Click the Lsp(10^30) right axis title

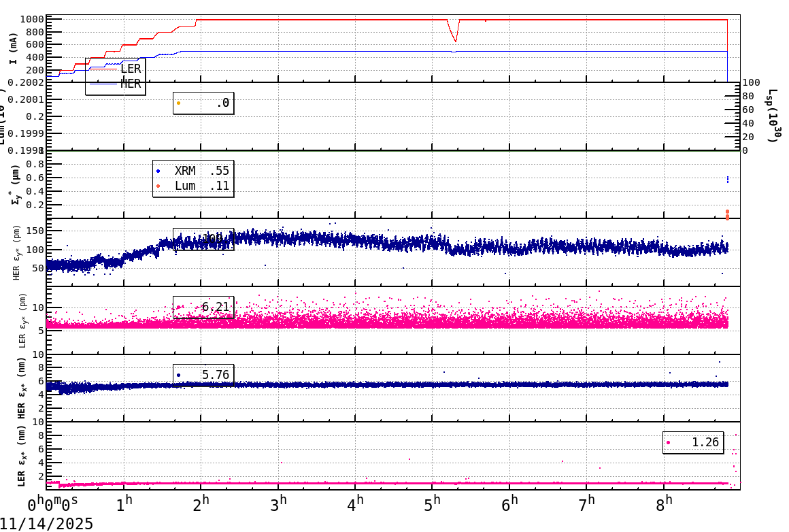[x=775, y=116]
